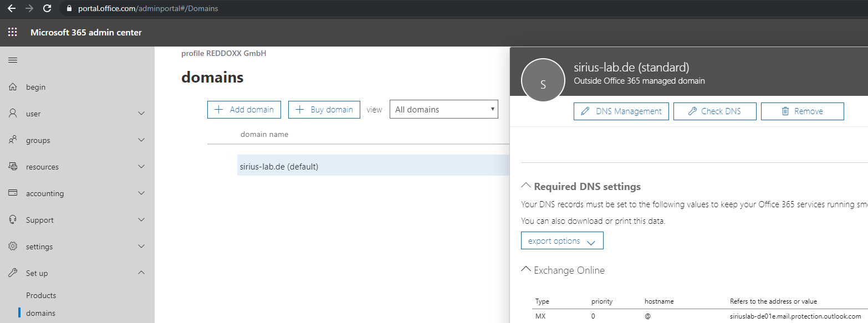The image size is (868, 323).
Task: Click the pencil icon on DNS Management
Action: point(585,111)
